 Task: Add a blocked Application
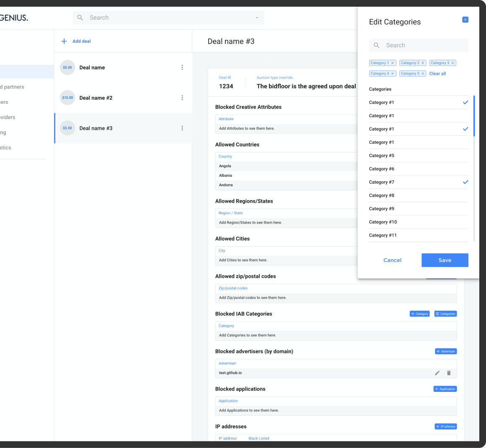coord(445,389)
